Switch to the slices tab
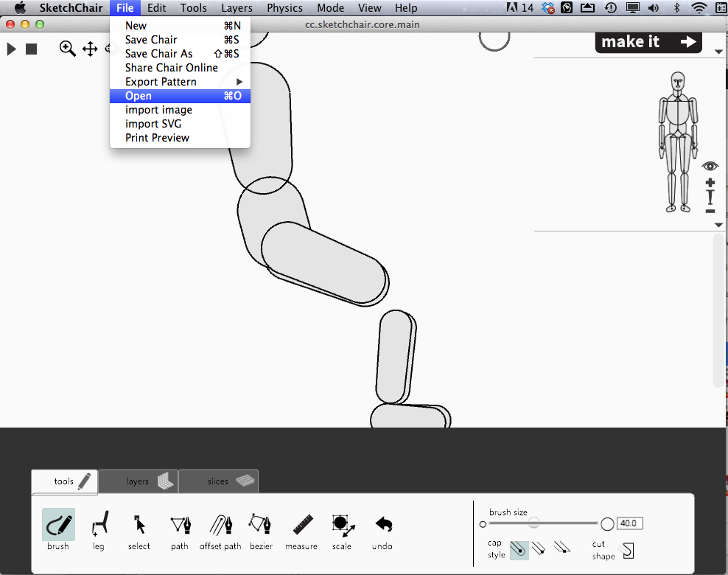This screenshot has width=728, height=575. tap(219, 481)
